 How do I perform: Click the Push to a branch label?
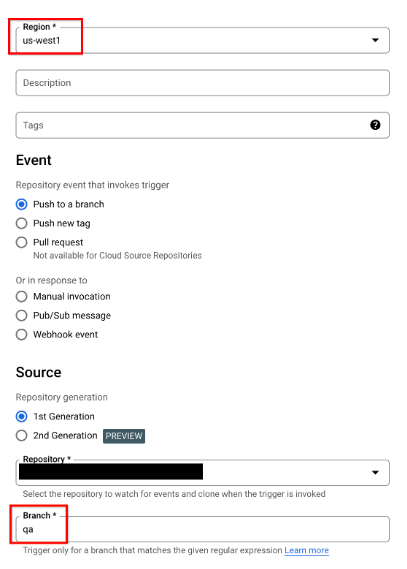click(x=69, y=204)
